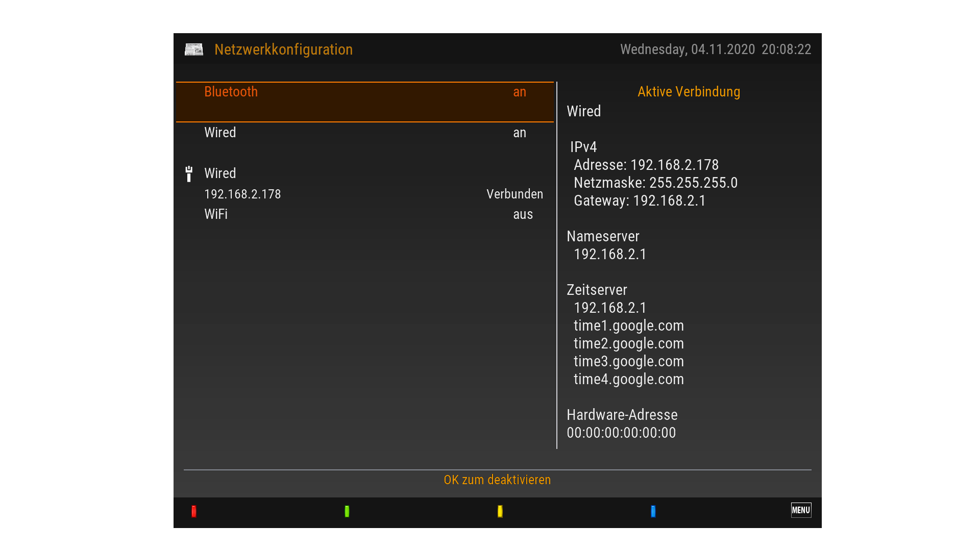Select the Bluetooth menu entry
The height and width of the screenshot is (551, 980).
coord(231,92)
